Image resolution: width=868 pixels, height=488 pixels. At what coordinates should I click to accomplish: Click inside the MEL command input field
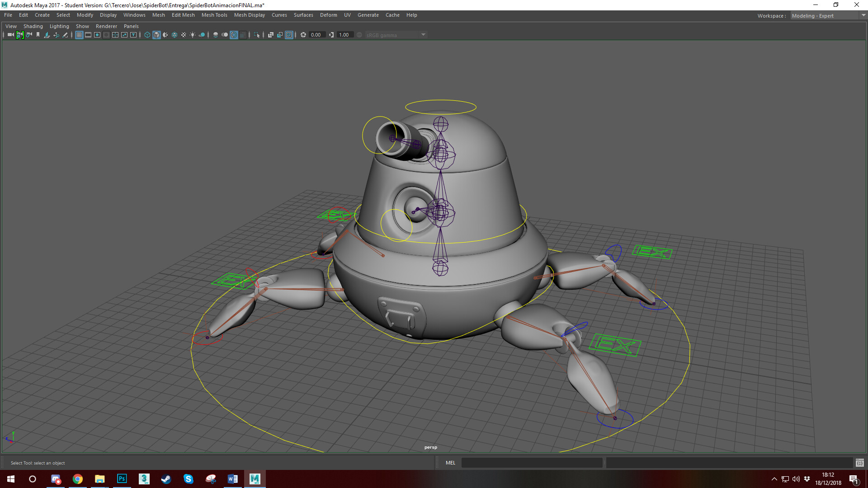pos(531,463)
